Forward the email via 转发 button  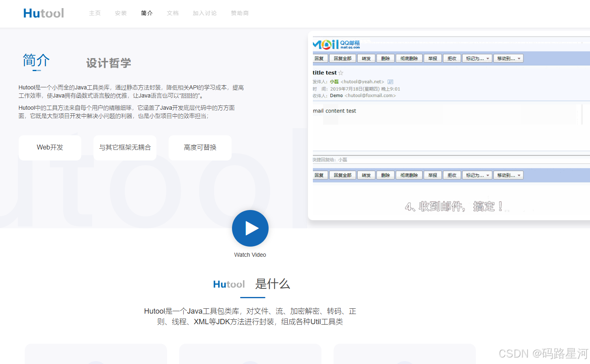[366, 58]
